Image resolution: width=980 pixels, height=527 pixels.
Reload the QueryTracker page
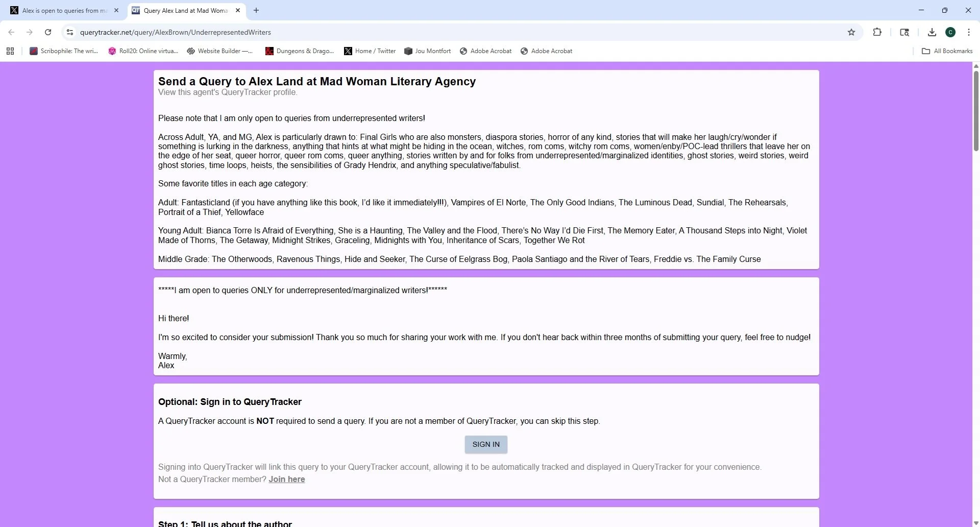pyautogui.click(x=48, y=32)
